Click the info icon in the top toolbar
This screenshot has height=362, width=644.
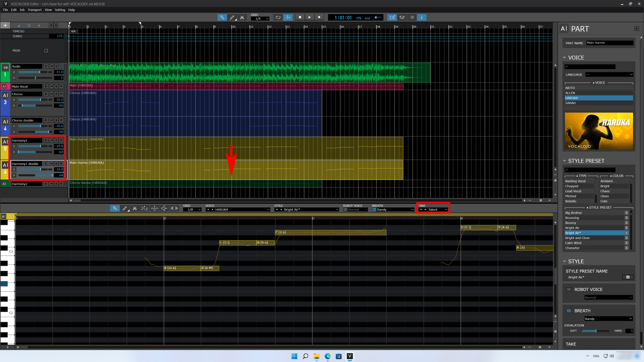click(422, 17)
